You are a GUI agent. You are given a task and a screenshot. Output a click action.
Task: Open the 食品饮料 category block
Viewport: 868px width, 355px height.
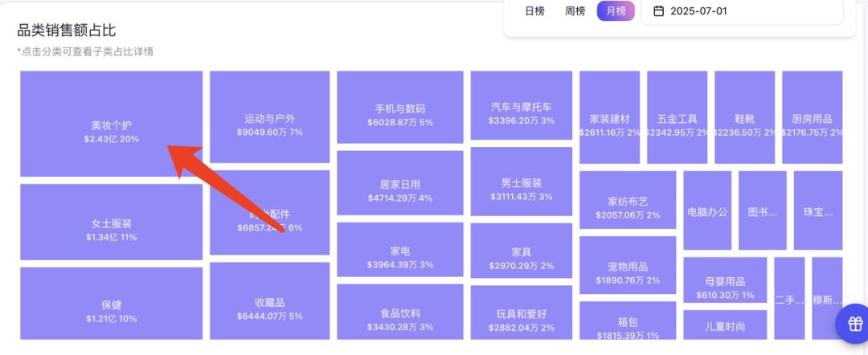pos(400,312)
